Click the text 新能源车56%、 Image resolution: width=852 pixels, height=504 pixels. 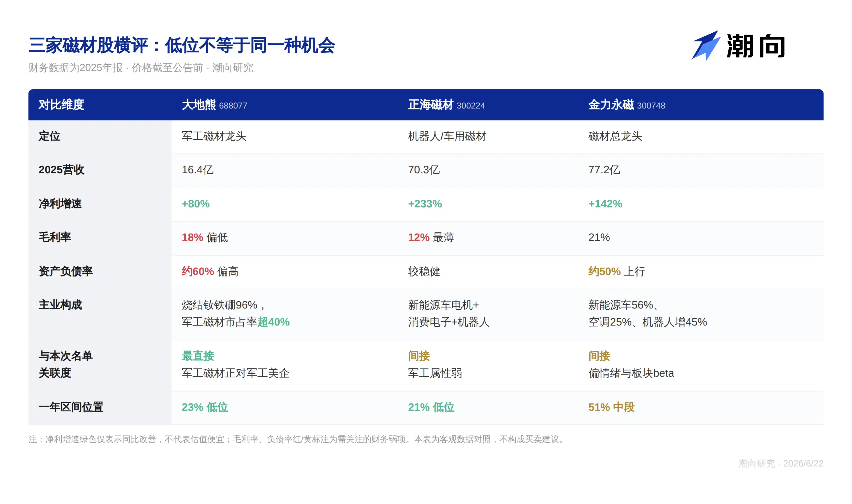(623, 305)
